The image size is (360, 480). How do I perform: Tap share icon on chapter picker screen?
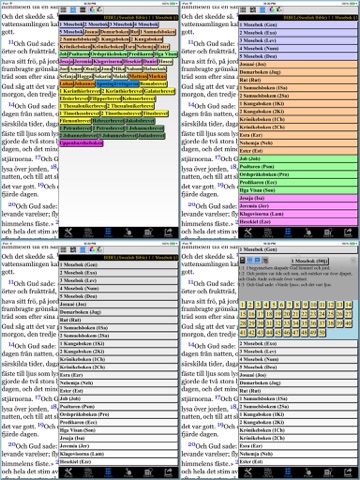(348, 472)
